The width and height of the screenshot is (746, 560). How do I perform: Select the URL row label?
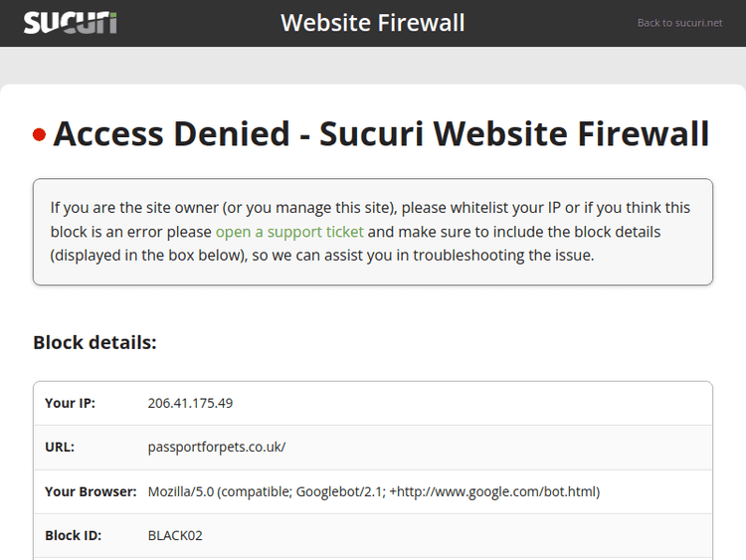click(60, 448)
